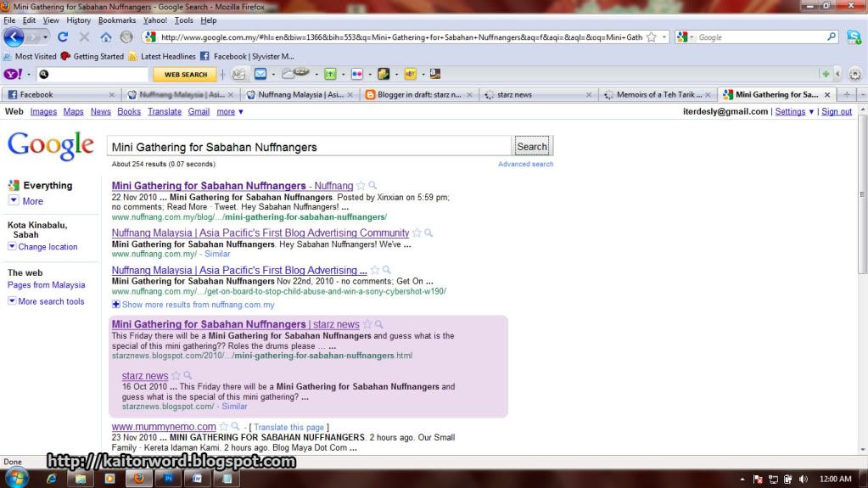Open Latest Headlines feed bookmark
The image size is (868, 488).
pyautogui.click(x=162, y=57)
